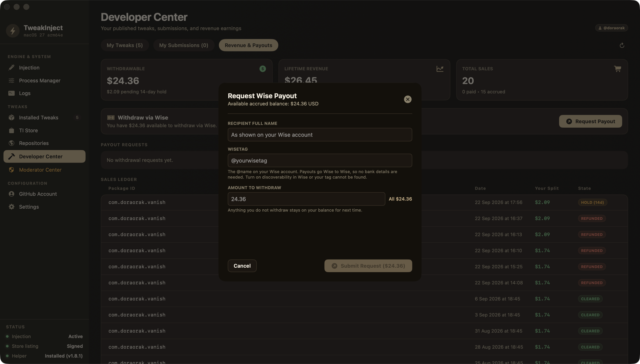Image resolution: width=640 pixels, height=364 pixels.
Task: Click the banknote icon beside Withdraw via Wise
Action: (111, 118)
